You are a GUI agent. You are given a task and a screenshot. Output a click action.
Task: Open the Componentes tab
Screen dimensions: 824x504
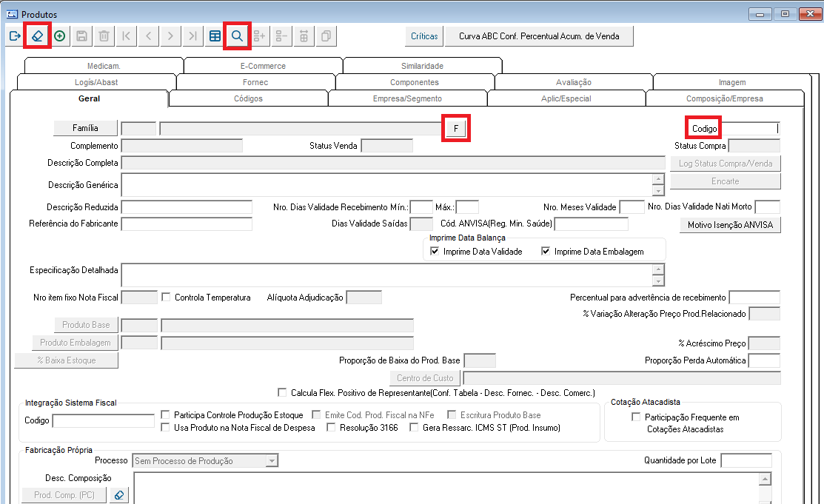pos(414,82)
